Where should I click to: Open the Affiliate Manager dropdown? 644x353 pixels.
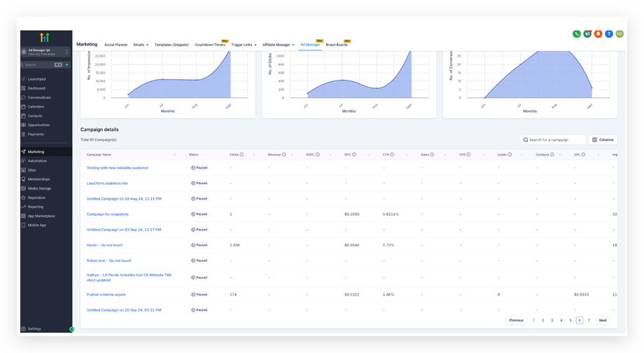pos(278,45)
